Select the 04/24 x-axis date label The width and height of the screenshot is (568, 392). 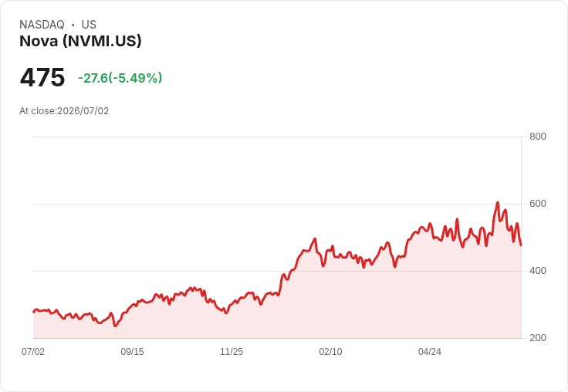[430, 351]
